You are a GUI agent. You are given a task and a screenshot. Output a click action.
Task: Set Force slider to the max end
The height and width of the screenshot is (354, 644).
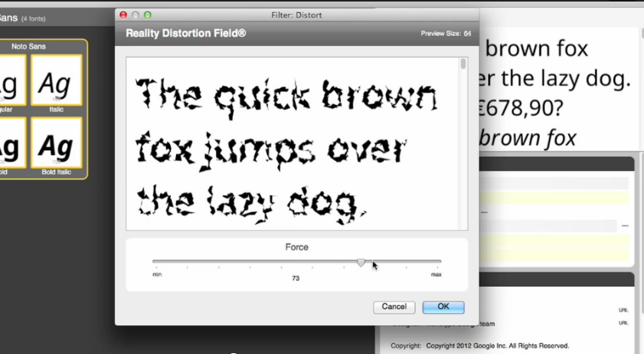440,261
